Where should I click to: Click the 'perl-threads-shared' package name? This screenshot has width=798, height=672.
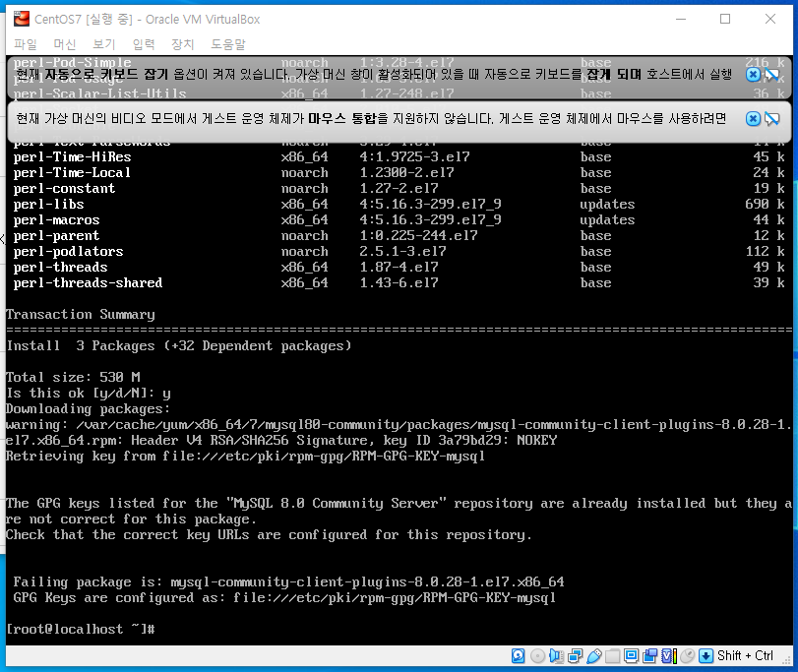point(88,282)
